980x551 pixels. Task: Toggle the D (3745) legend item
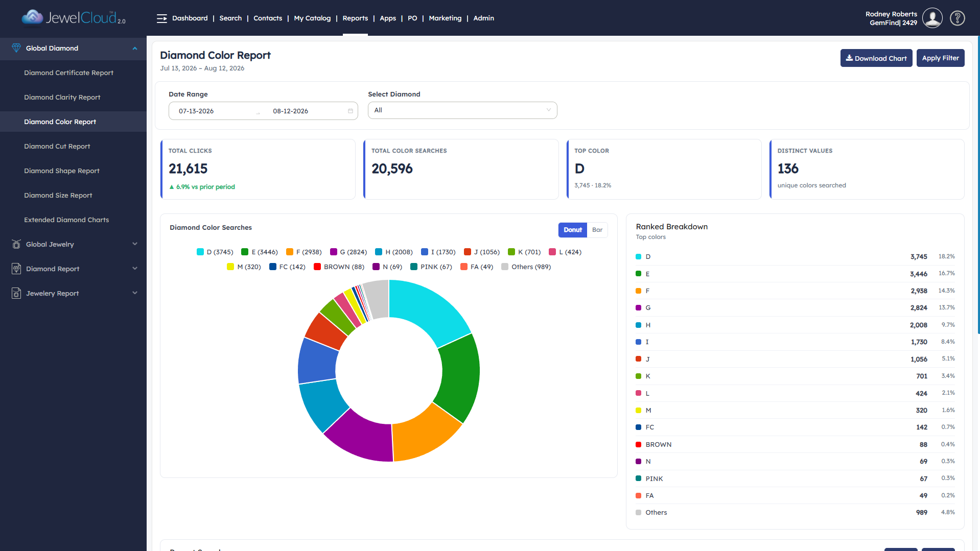tap(215, 252)
